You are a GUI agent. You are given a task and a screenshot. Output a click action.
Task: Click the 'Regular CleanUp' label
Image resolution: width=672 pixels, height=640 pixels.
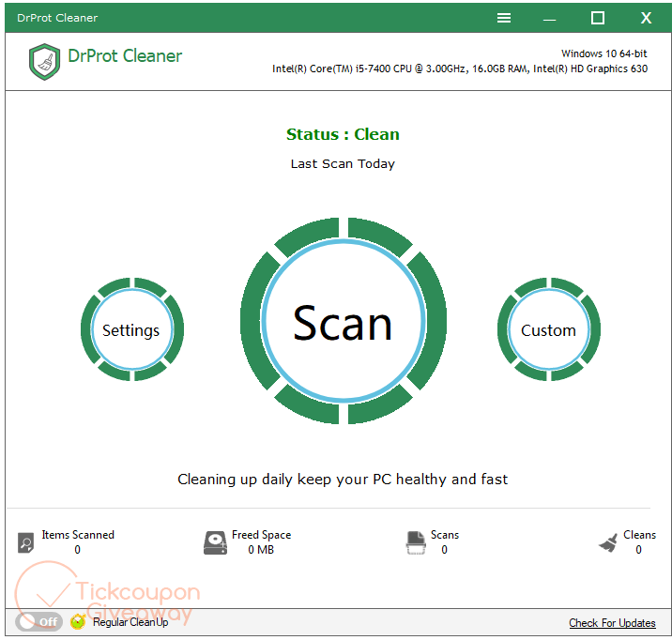130,622
